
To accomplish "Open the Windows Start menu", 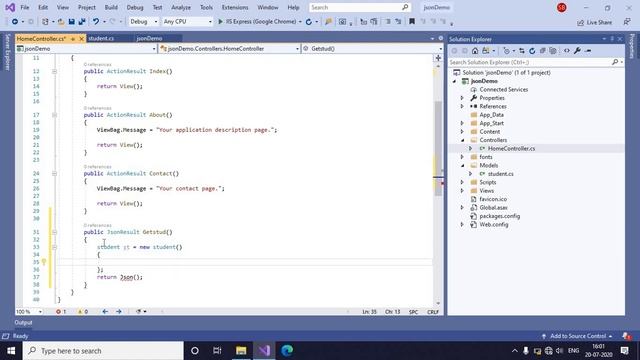I will [x=11, y=351].
